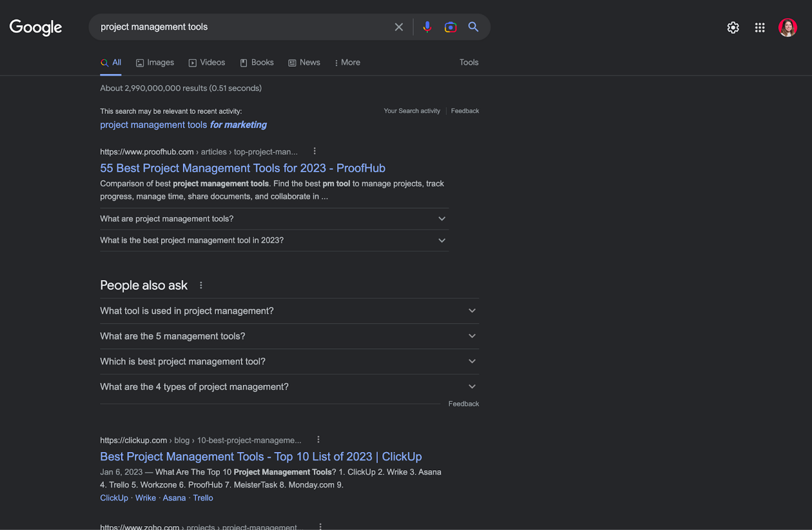Click the blue magnifier search icon

[x=473, y=27]
